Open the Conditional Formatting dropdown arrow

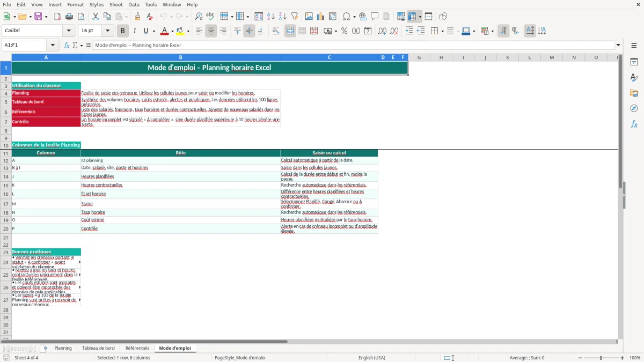coord(492,31)
